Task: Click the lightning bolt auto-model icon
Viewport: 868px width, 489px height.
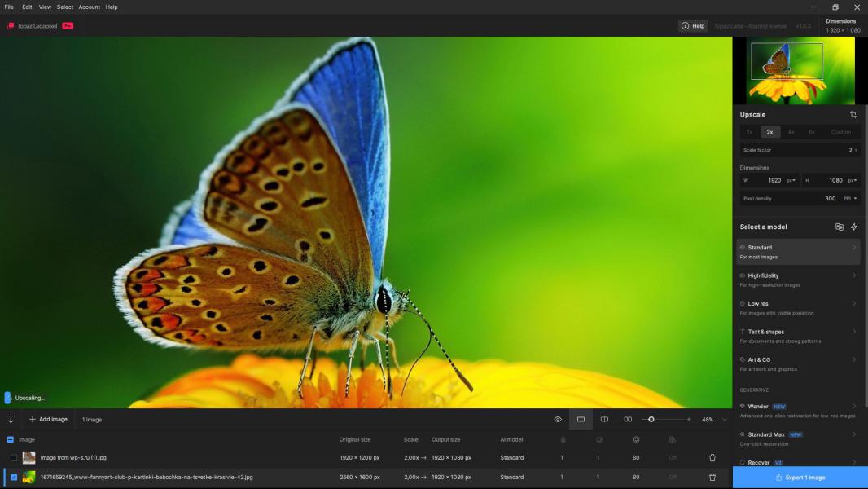Action: tap(854, 227)
